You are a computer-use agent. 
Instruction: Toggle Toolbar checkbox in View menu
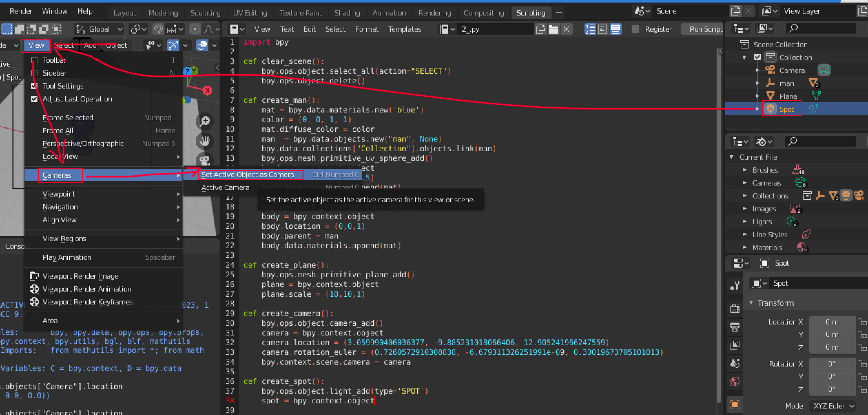[34, 60]
